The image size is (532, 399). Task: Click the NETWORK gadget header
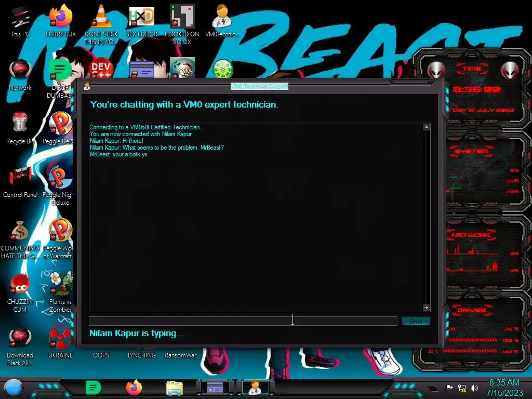pyautogui.click(x=471, y=235)
